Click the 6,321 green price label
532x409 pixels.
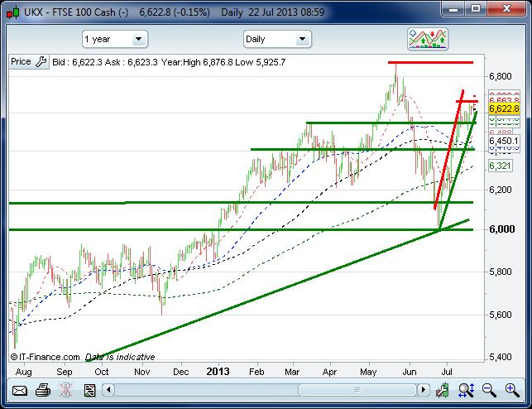click(x=500, y=166)
